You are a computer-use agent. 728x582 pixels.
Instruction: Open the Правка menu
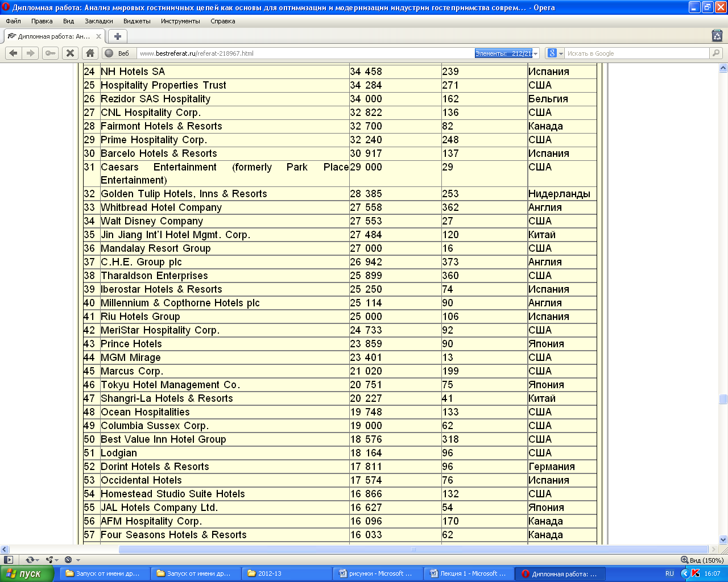pyautogui.click(x=42, y=21)
